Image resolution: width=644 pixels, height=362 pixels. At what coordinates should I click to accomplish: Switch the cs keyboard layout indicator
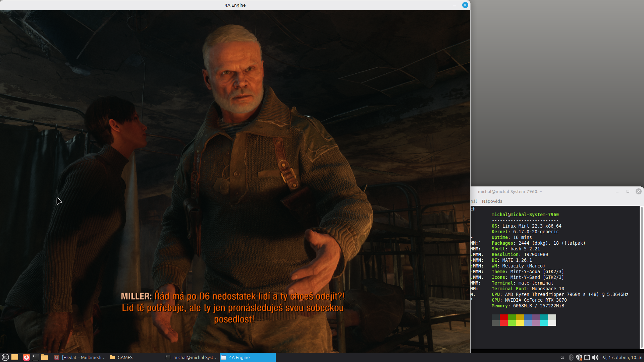tap(562, 357)
